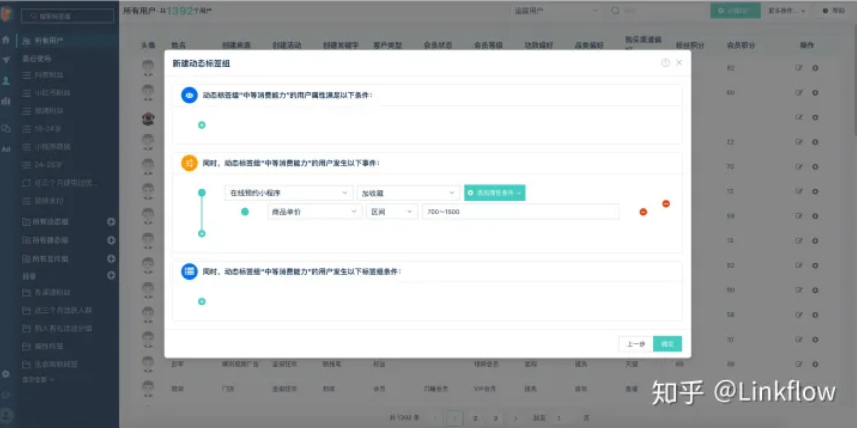Add a tag group condition with plus circle

point(202,301)
